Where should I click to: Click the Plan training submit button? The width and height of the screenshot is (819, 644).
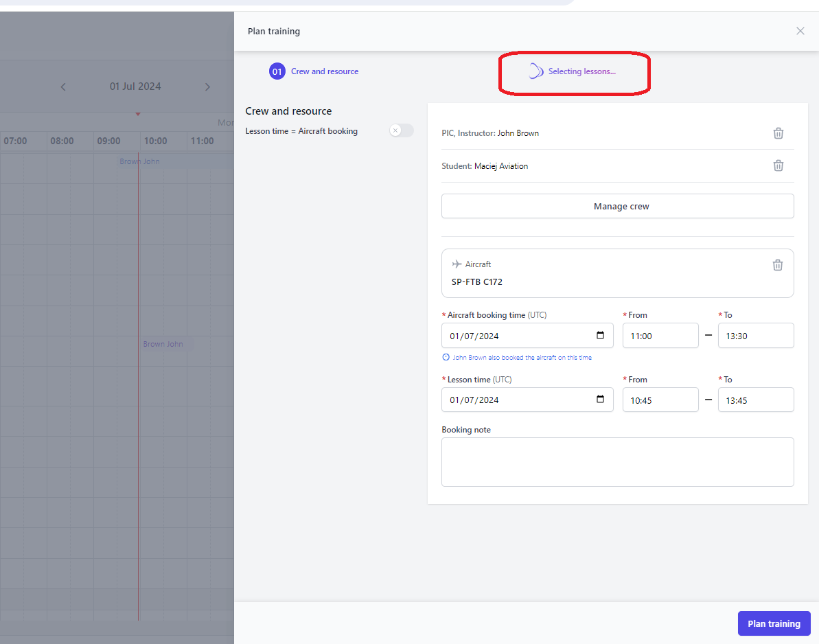[774, 623]
